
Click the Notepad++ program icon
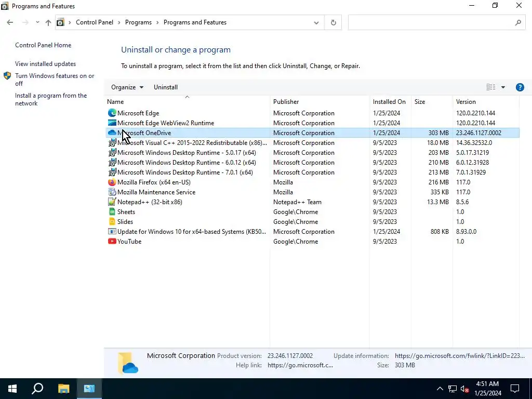pyautogui.click(x=112, y=202)
